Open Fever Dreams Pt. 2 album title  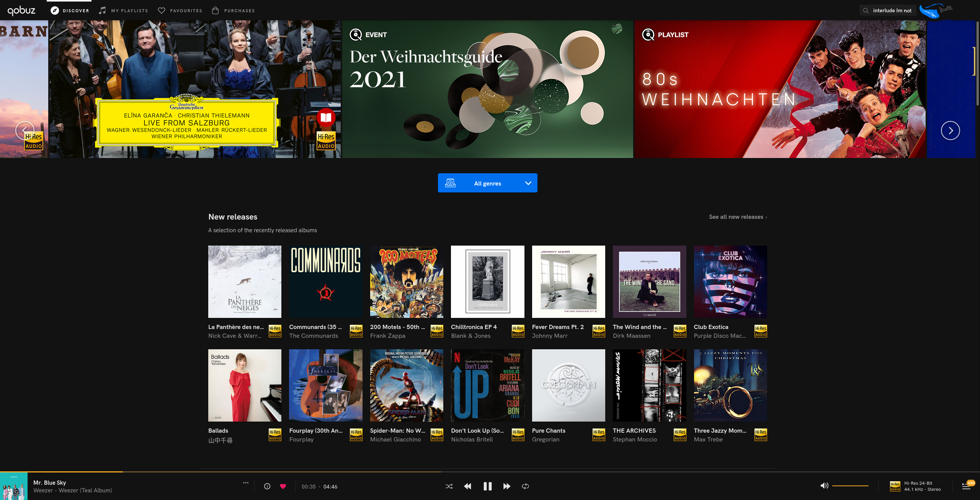[558, 327]
